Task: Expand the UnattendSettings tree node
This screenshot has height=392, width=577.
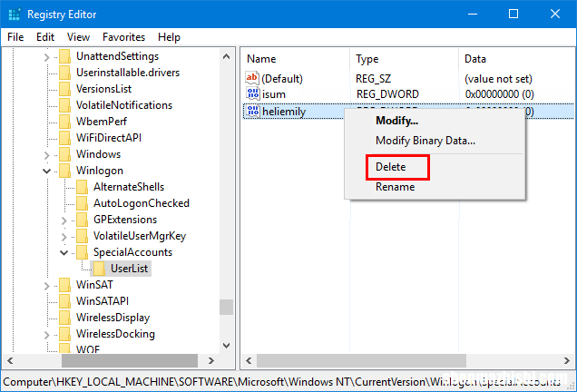Action: (x=46, y=56)
